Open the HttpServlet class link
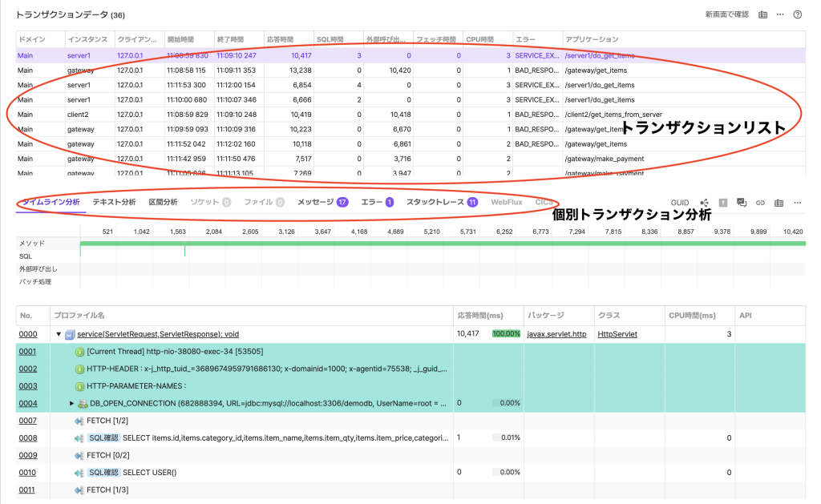821x504 pixels. (617, 334)
